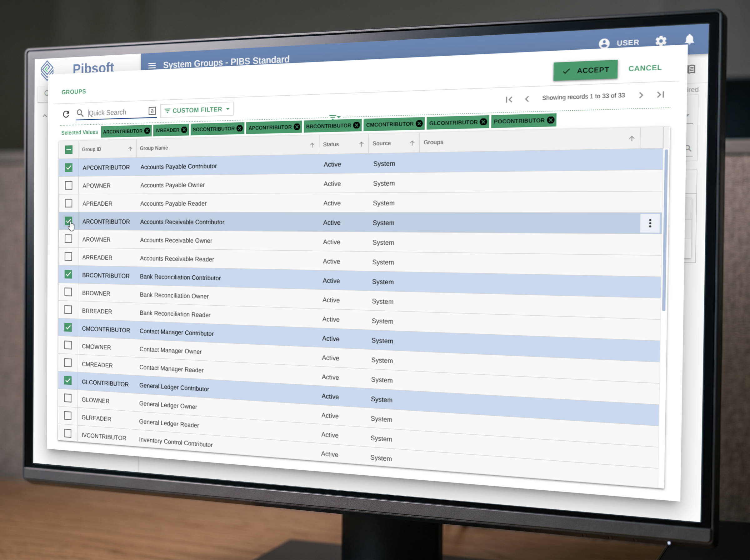
Task: Sort by Groups column arrow
Action: click(632, 138)
